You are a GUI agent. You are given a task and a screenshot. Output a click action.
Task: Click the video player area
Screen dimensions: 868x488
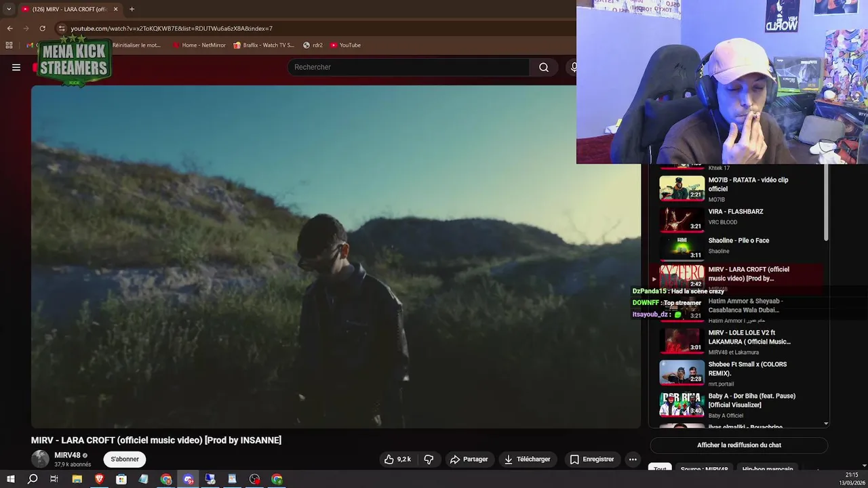336,257
